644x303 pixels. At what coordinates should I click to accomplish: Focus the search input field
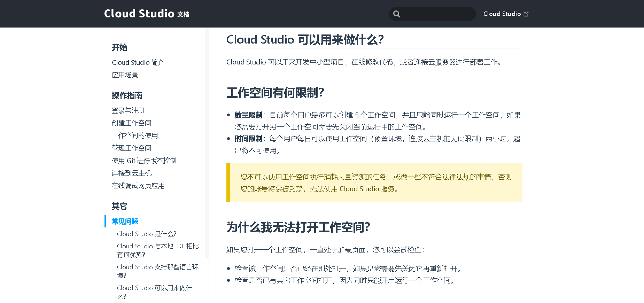pos(437,14)
